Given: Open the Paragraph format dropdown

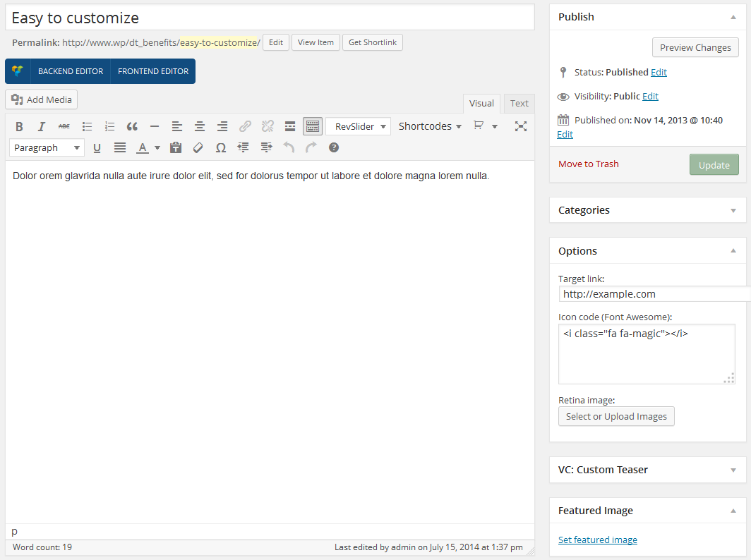Looking at the screenshot, I should point(47,147).
